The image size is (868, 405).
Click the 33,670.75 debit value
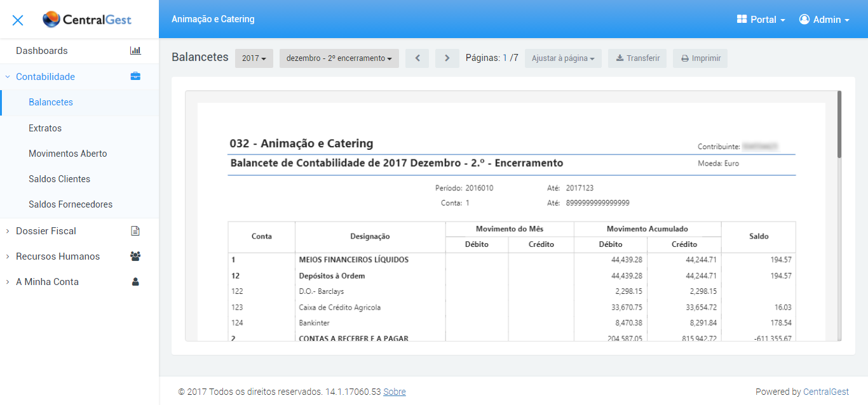(627, 307)
